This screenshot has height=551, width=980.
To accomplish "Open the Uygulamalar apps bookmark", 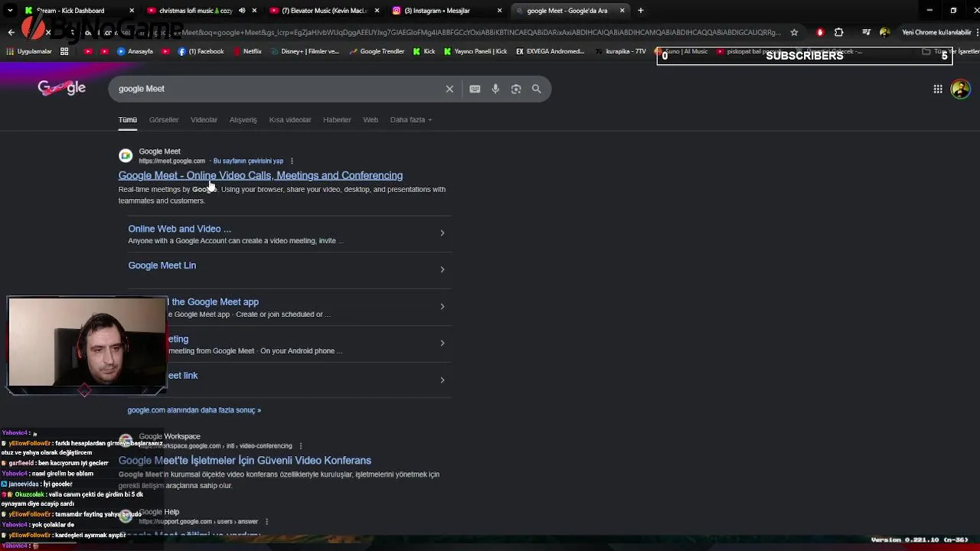I will [29, 51].
